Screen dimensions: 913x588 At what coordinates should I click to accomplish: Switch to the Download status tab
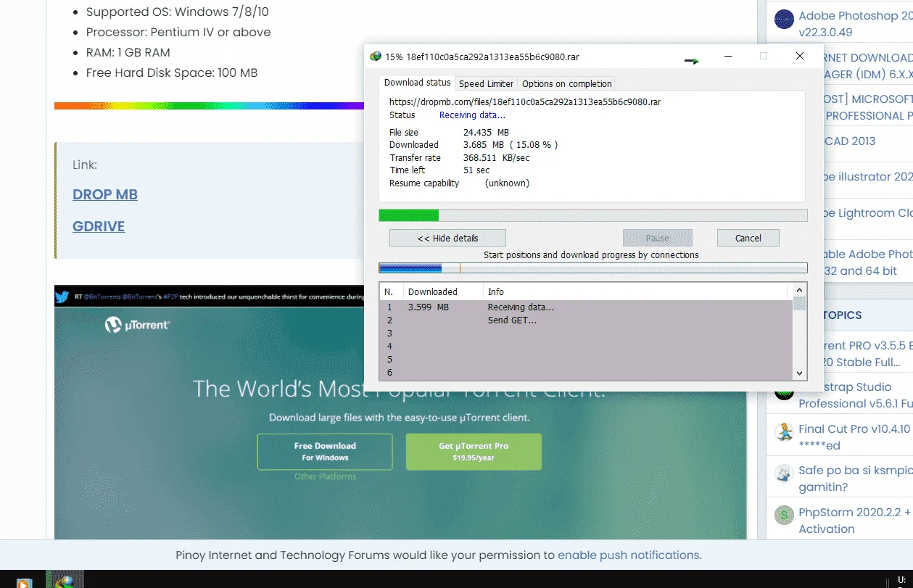[x=418, y=83]
